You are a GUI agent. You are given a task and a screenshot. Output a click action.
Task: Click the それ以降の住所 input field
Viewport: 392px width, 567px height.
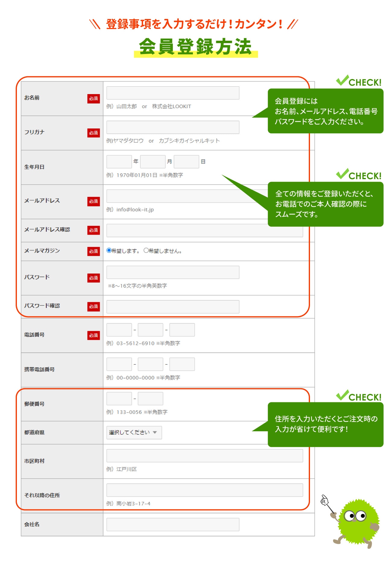(205, 490)
